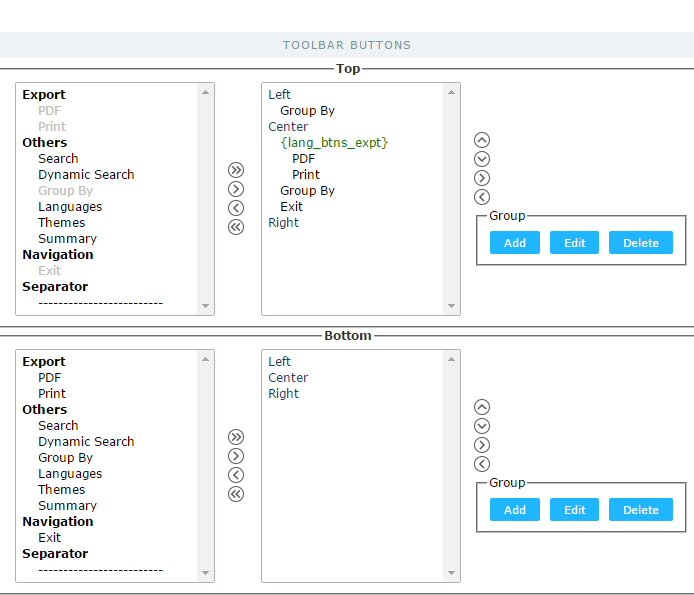Viewport: 694px width, 595px height.
Task: Select Center position in Top selected list
Action: tap(288, 127)
